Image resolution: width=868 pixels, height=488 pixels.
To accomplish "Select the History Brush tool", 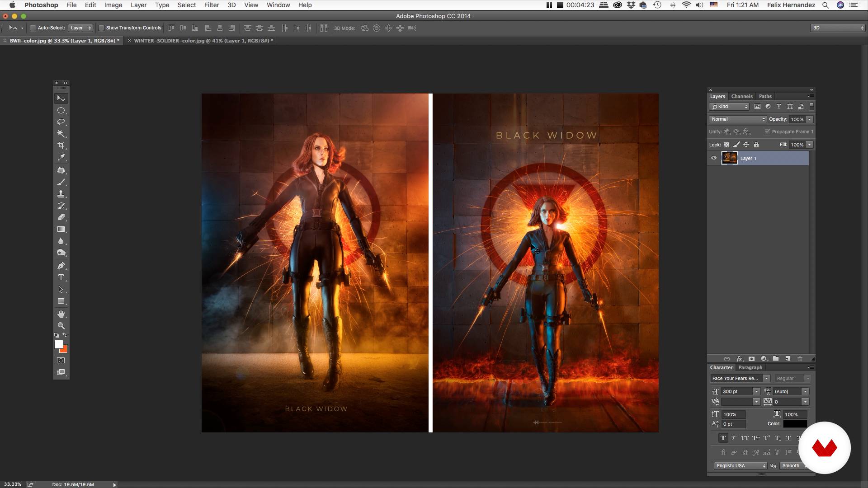I will [x=61, y=206].
